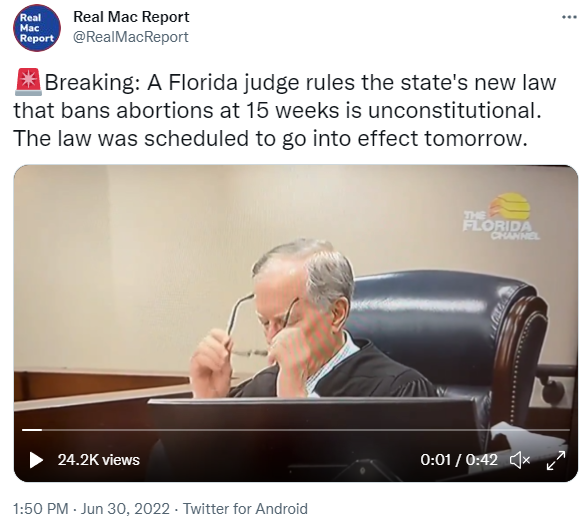
Task: Open the @RealMacReport handle link
Action: (131, 37)
